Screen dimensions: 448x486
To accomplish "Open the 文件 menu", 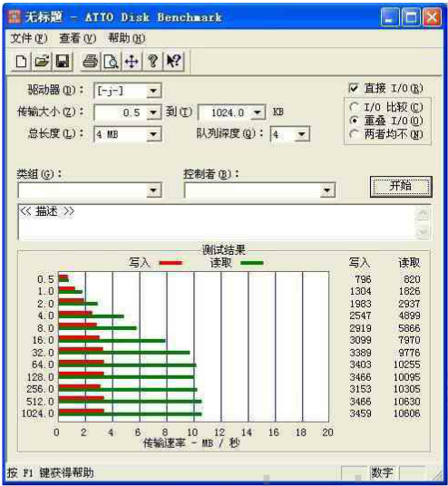I will [29, 38].
